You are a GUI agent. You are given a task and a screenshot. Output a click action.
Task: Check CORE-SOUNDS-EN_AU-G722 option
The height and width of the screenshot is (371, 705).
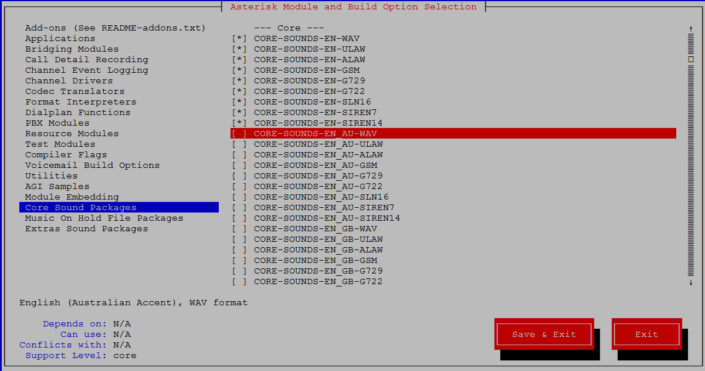[239, 187]
